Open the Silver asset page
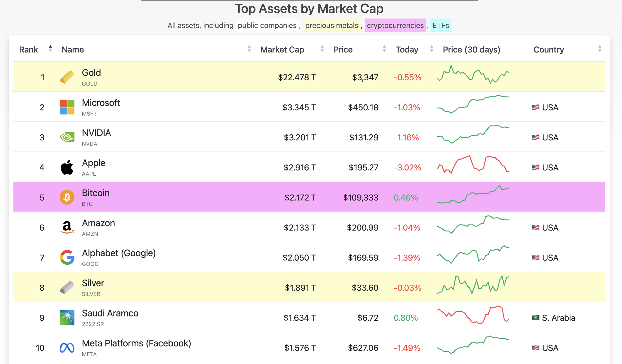 (93, 283)
